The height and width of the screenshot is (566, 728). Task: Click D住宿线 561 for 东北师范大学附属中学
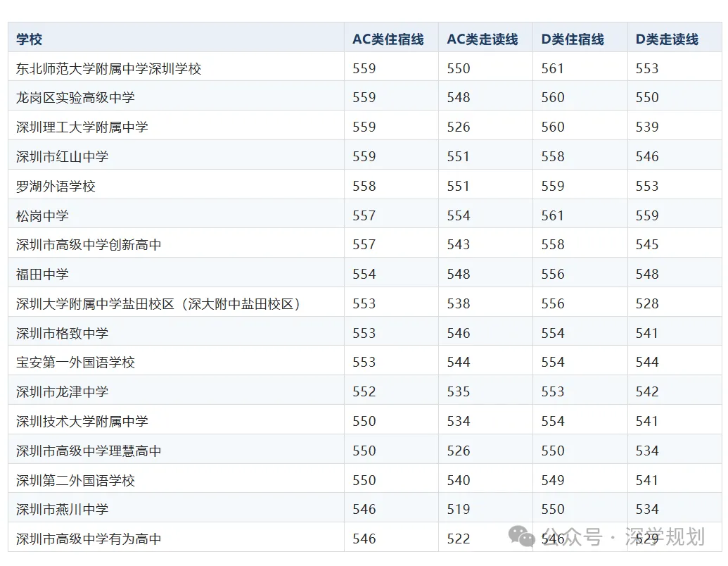(x=552, y=69)
